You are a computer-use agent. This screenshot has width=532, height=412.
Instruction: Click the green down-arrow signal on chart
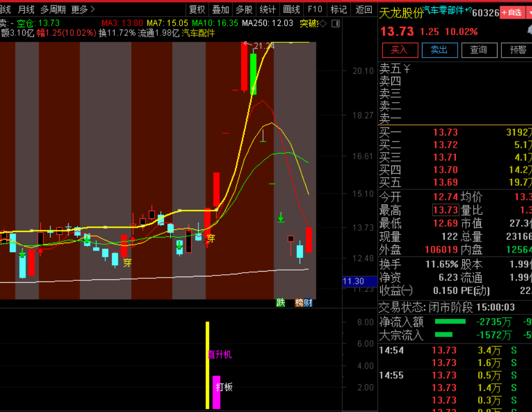[281, 217]
